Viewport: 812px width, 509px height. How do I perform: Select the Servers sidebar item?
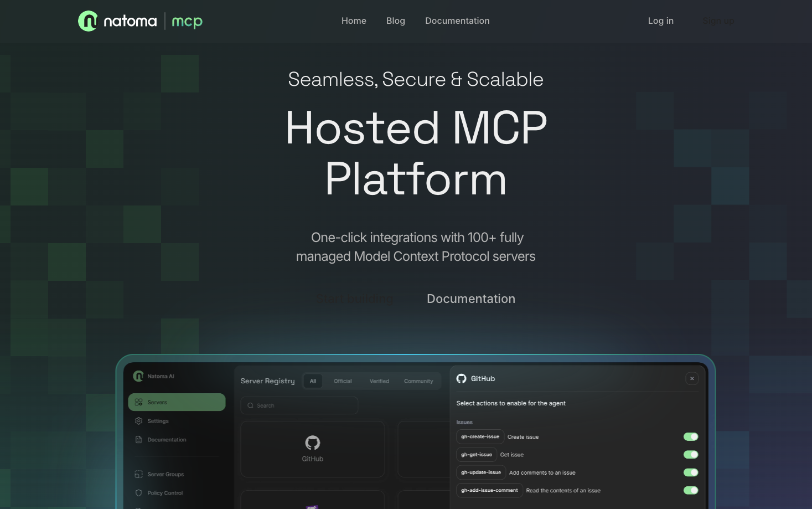(177, 402)
